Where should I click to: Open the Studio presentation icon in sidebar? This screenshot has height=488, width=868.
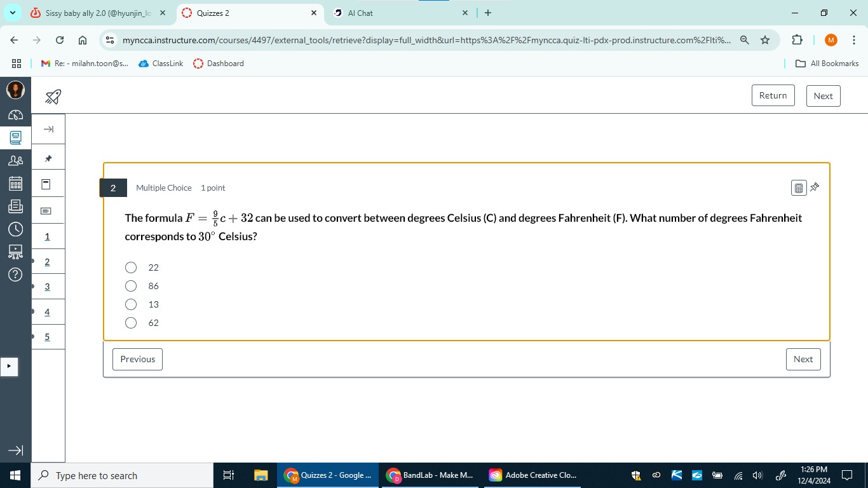(x=15, y=252)
